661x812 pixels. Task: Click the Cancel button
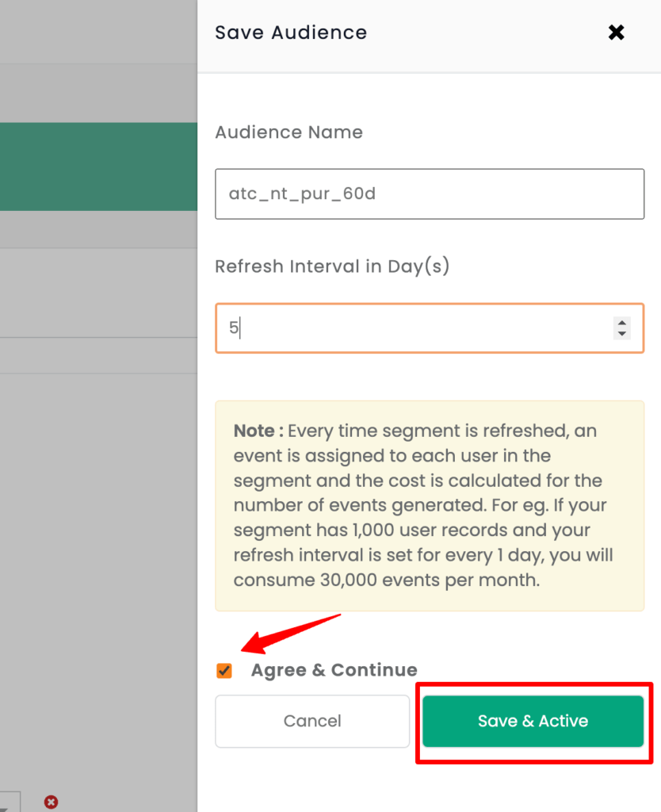312,721
